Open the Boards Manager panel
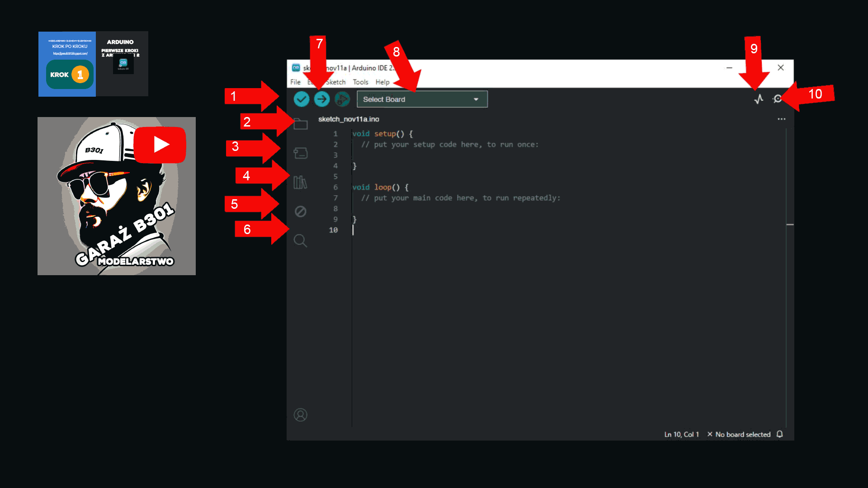The width and height of the screenshot is (868, 488). tap(301, 153)
